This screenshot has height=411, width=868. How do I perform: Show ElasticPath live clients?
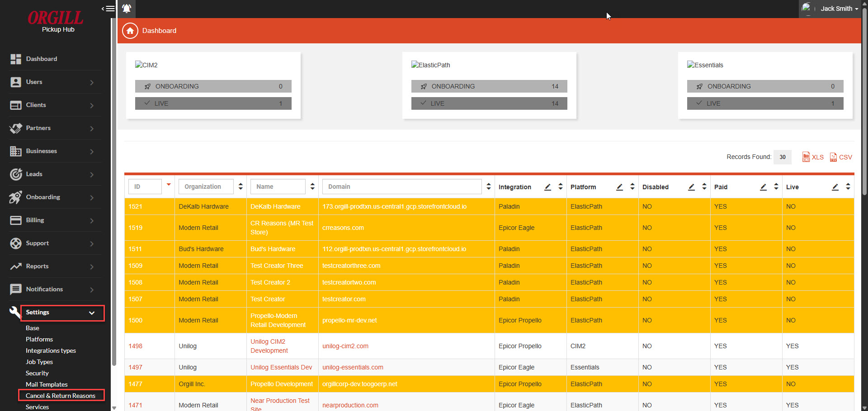489,103
